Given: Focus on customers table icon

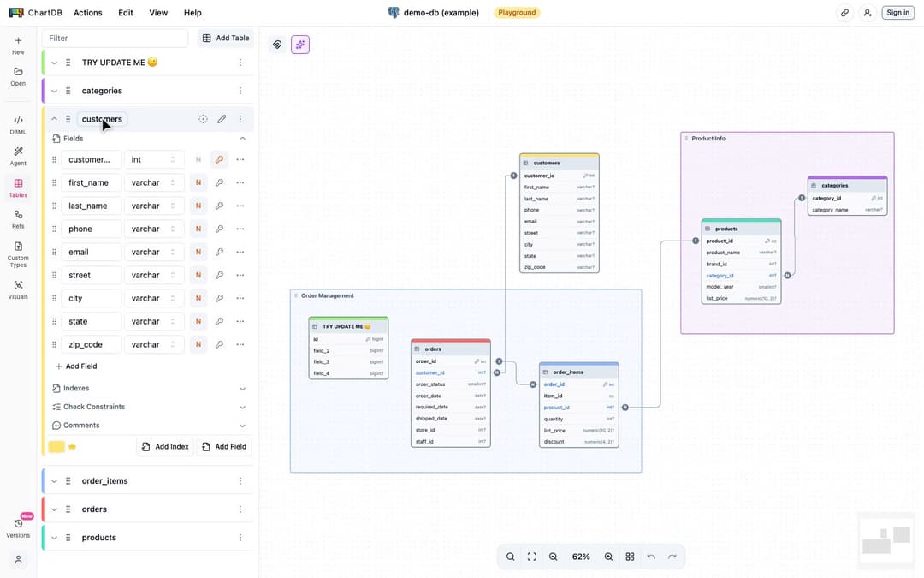Looking at the screenshot, I should tap(203, 119).
